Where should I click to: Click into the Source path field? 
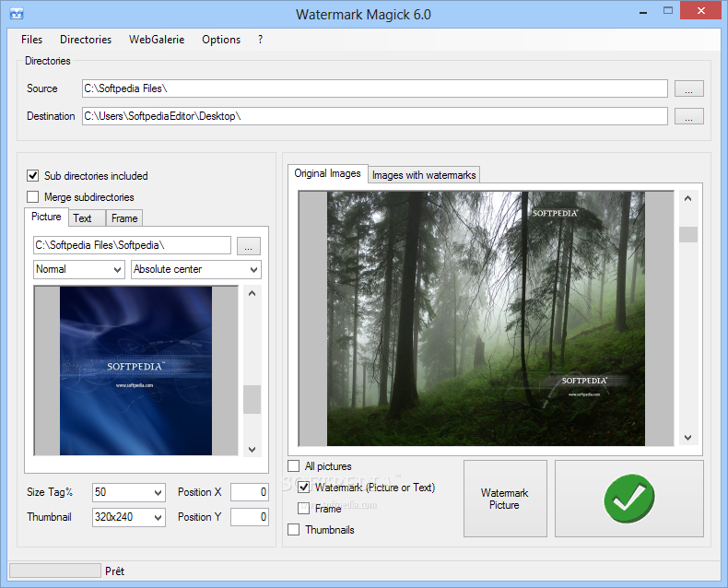375,88
